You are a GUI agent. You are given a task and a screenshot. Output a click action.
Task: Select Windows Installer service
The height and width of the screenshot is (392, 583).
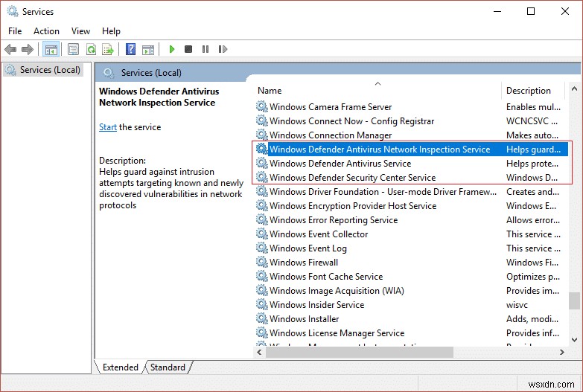pos(411,318)
